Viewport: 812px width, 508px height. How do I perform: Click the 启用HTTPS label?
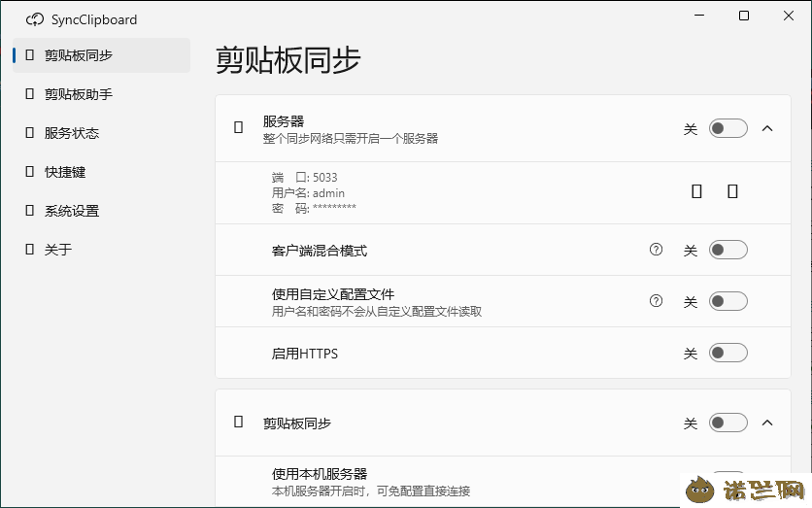[305, 354]
